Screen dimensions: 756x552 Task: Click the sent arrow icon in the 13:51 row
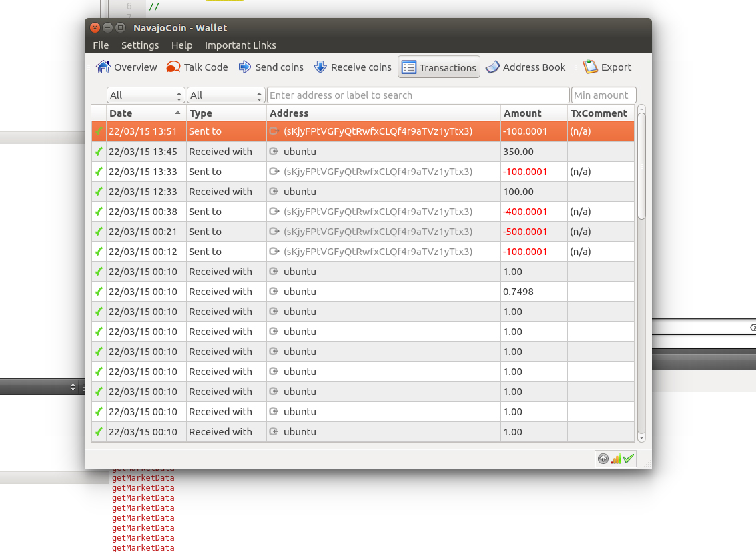[274, 131]
